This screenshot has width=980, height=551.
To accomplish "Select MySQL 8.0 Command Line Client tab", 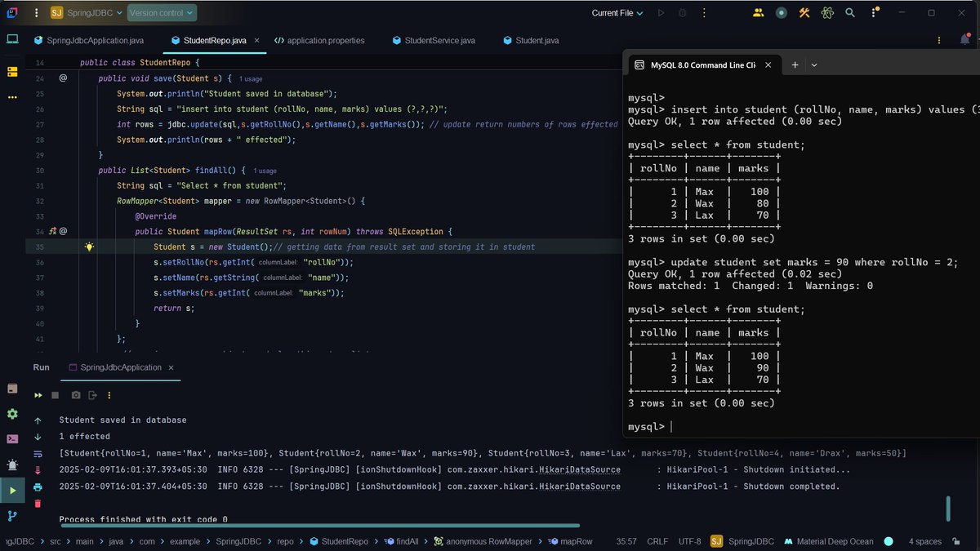I will 704,65.
